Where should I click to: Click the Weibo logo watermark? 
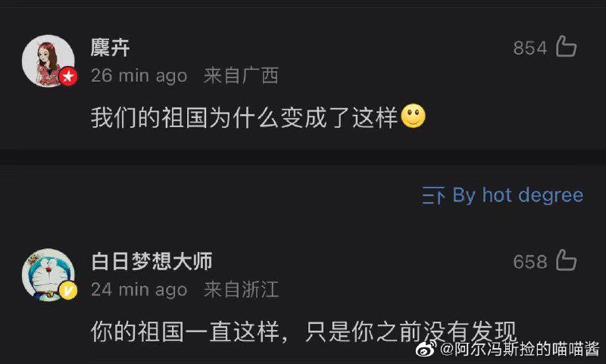point(426,349)
